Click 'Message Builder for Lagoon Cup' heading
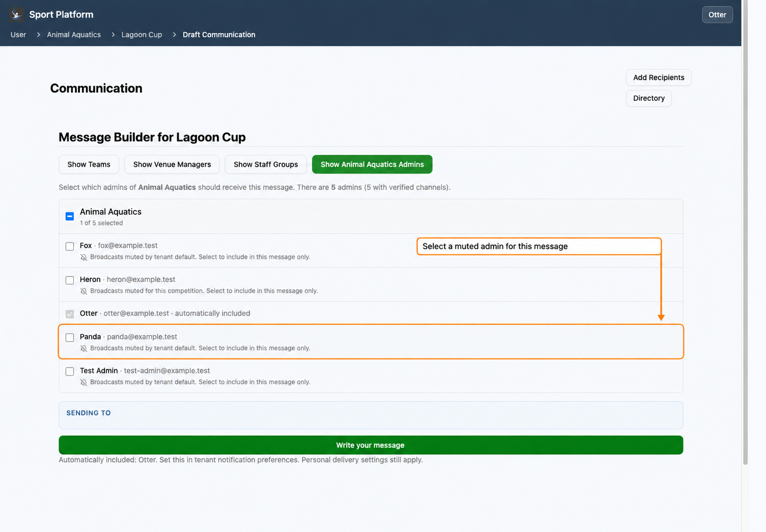Viewport: 766px width, 532px height. pos(152,137)
